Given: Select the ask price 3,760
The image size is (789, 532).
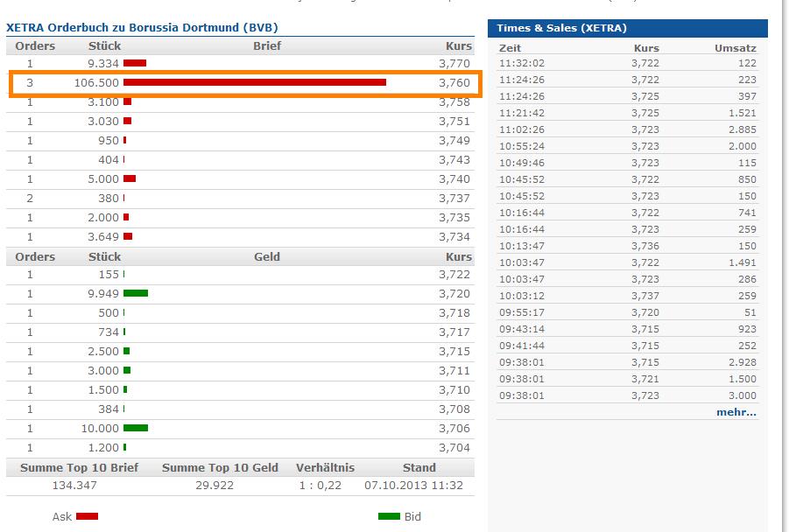Looking at the screenshot, I should (x=454, y=82).
